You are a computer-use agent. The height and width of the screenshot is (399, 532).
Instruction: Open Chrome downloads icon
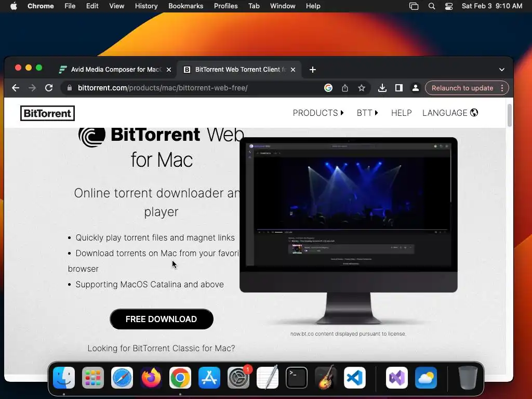tap(382, 88)
